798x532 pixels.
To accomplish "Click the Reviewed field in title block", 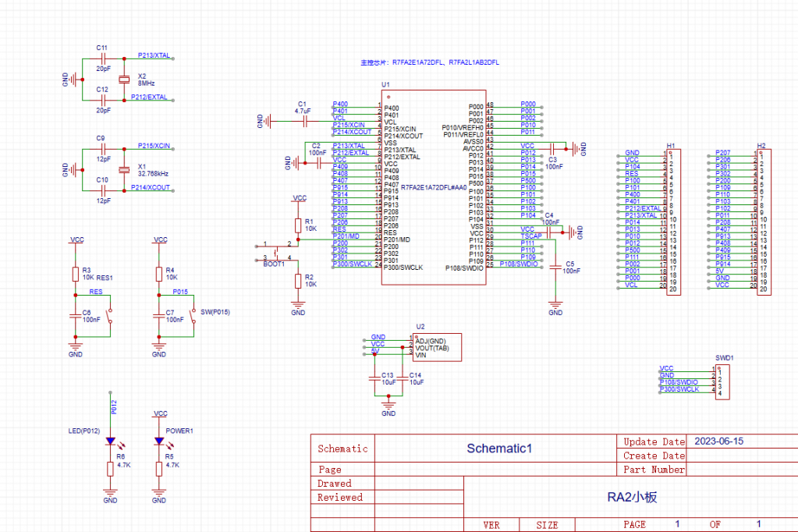I will tap(340, 497).
